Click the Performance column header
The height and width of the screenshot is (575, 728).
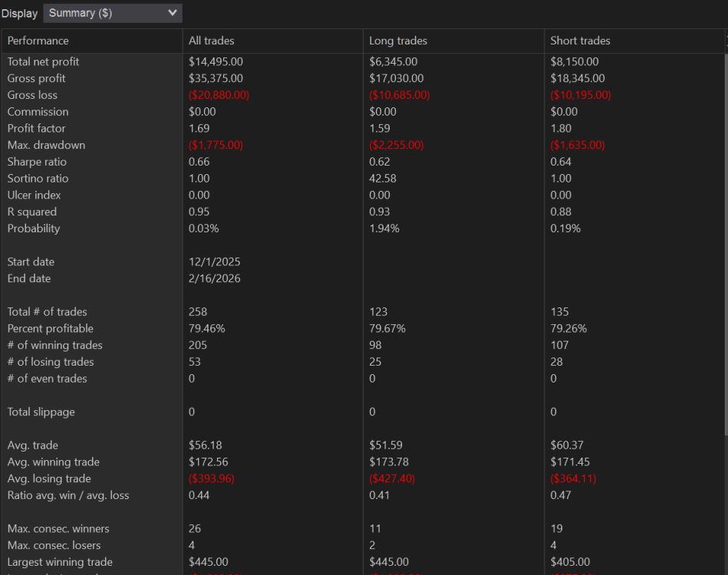38,41
